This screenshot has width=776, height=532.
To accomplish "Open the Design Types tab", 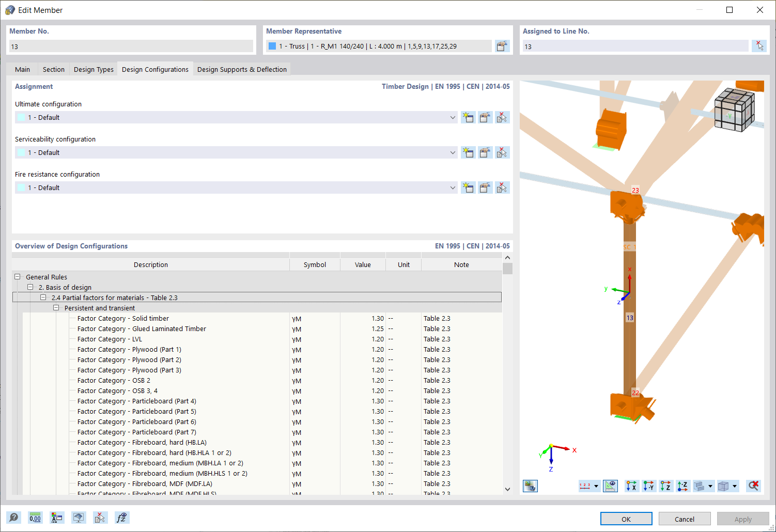I will (94, 69).
